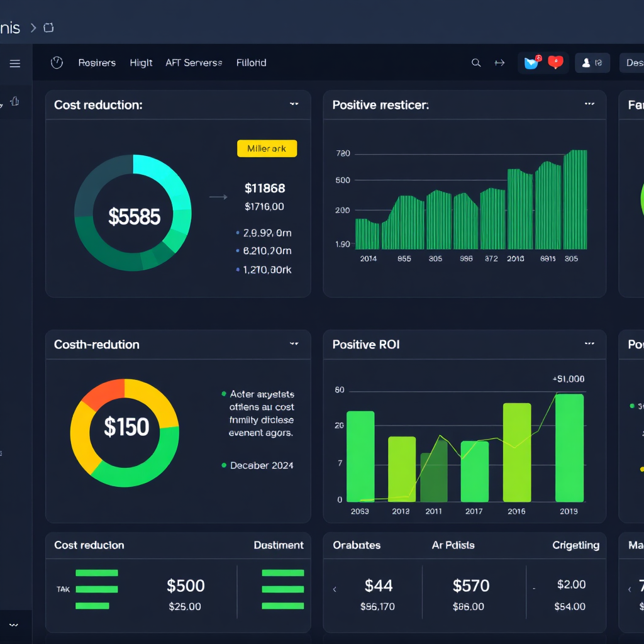Select the AFT Serverss nav tab

click(x=194, y=63)
